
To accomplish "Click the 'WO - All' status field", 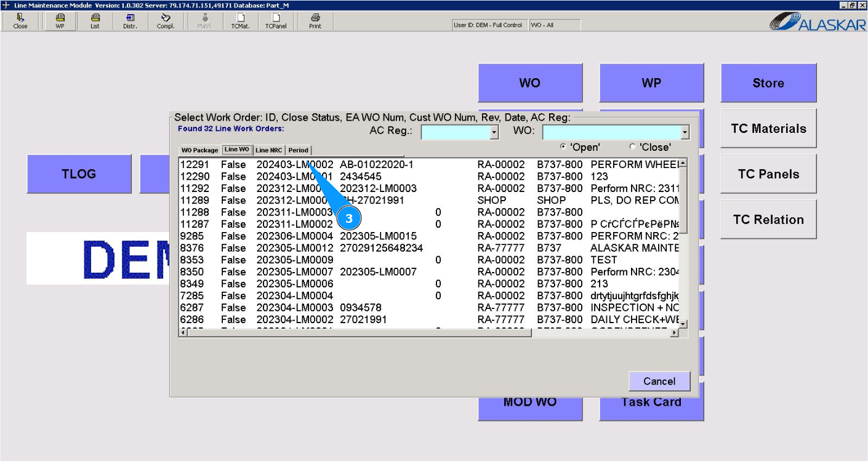I will pos(555,25).
